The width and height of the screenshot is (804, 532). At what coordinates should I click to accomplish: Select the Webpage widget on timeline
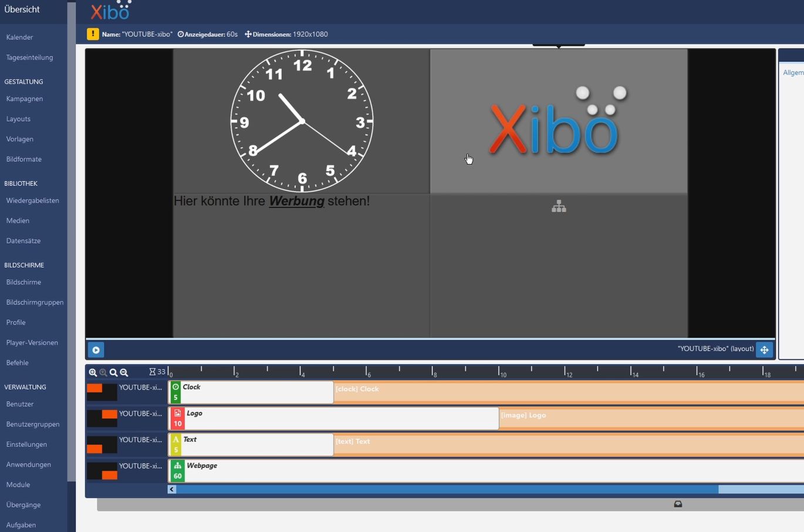click(x=487, y=471)
